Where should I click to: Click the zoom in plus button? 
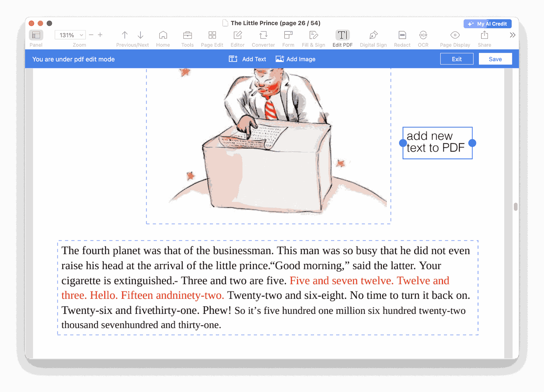pyautogui.click(x=100, y=35)
